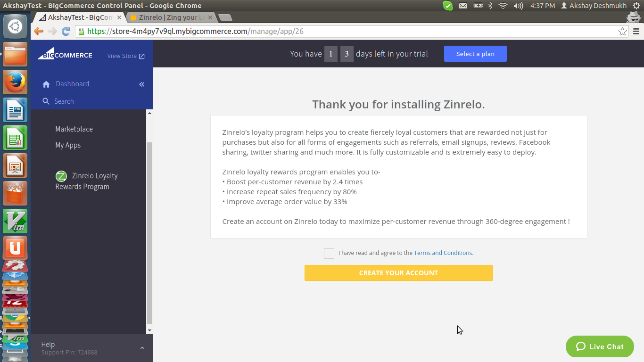Screen dimensions: 644x362
Task: Click the sidebar scrollbar thumb
Action: point(150,233)
